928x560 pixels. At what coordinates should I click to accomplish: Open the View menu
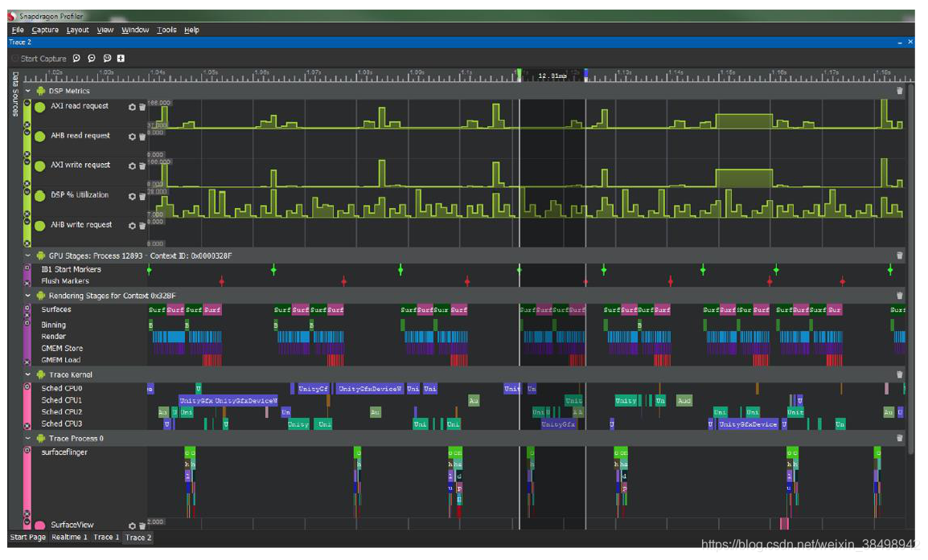(105, 30)
